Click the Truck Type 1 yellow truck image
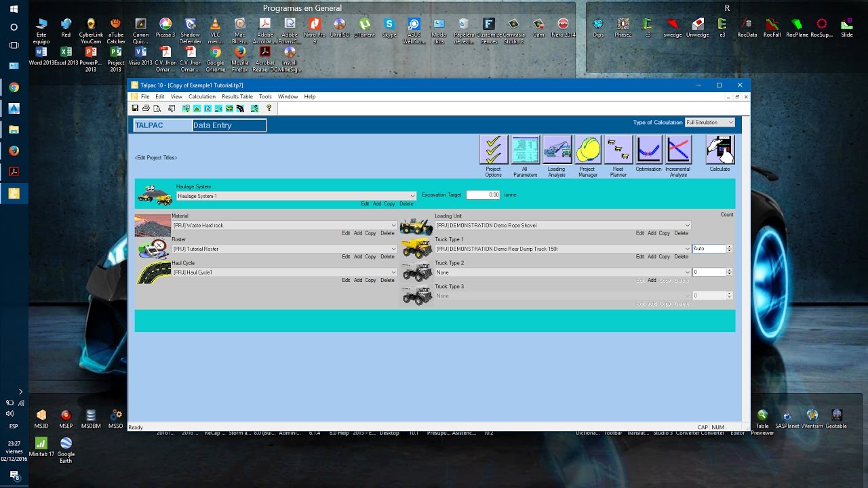 416,249
